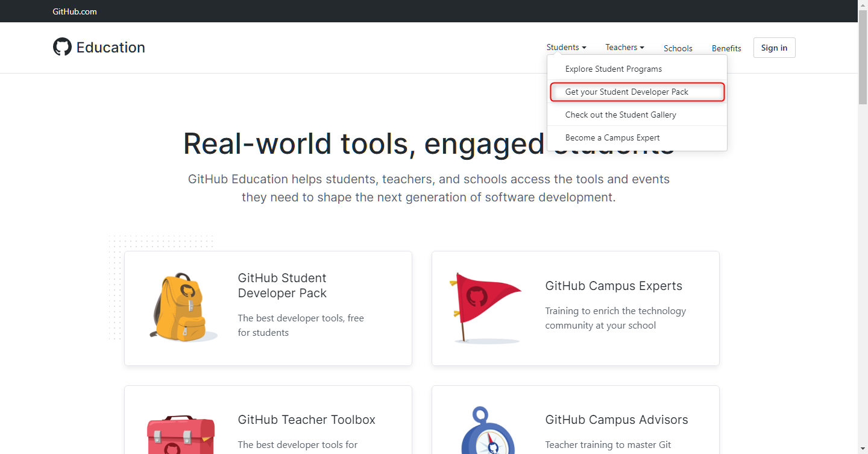Click the Sign in button

(x=774, y=48)
